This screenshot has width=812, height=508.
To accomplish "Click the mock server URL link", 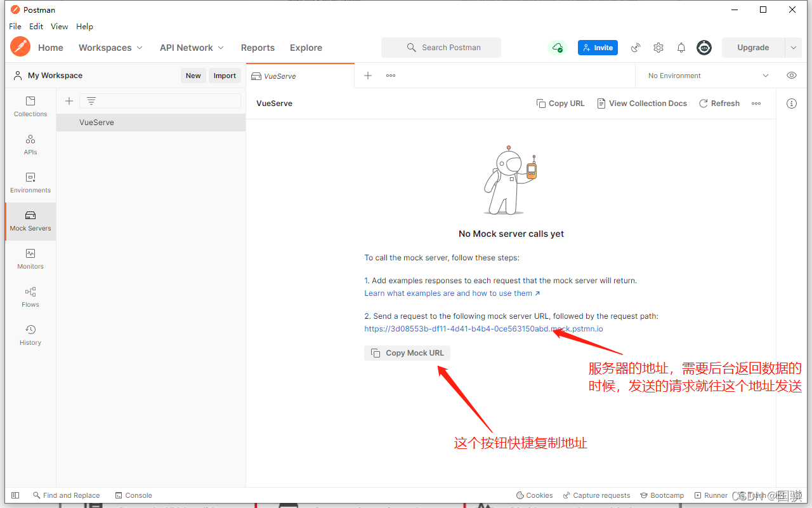I will tap(483, 329).
